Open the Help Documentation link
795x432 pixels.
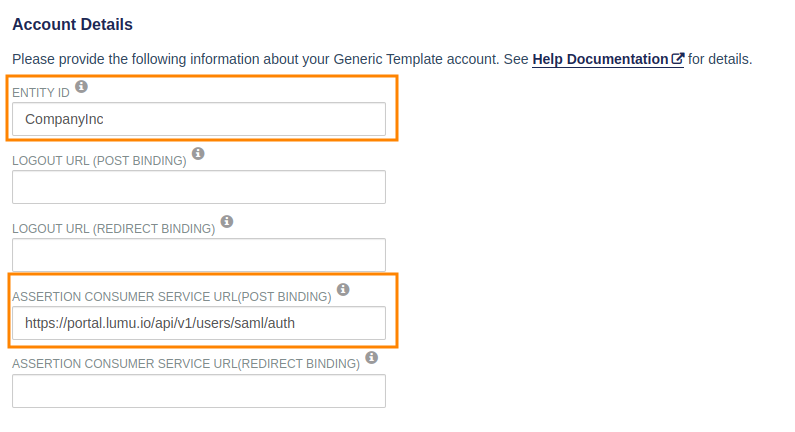(600, 59)
